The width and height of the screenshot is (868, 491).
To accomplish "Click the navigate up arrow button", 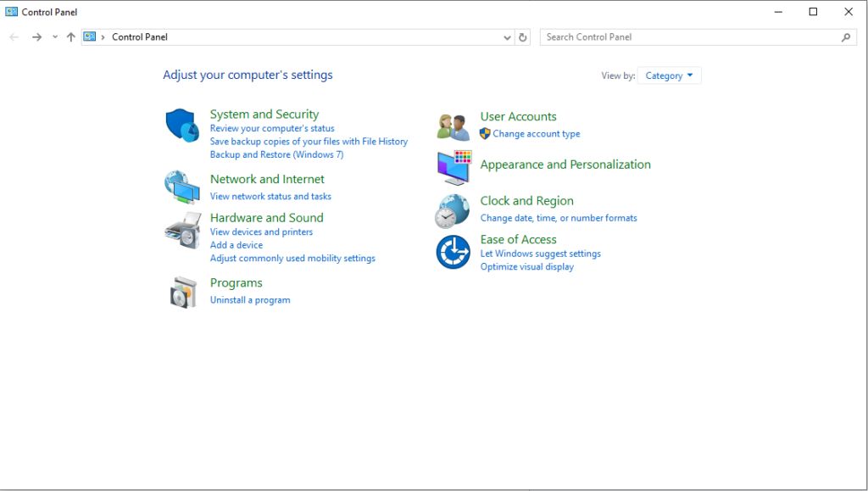I will tap(71, 36).
